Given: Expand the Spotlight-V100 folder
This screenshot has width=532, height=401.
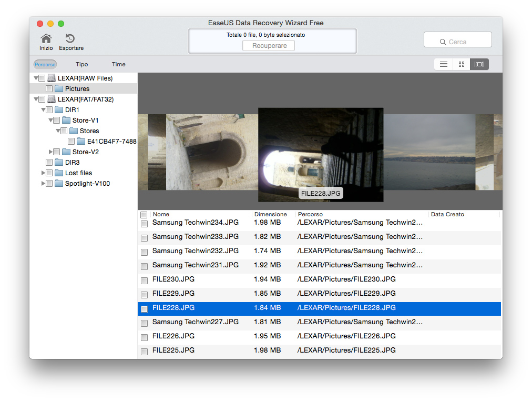Looking at the screenshot, I should click(43, 183).
